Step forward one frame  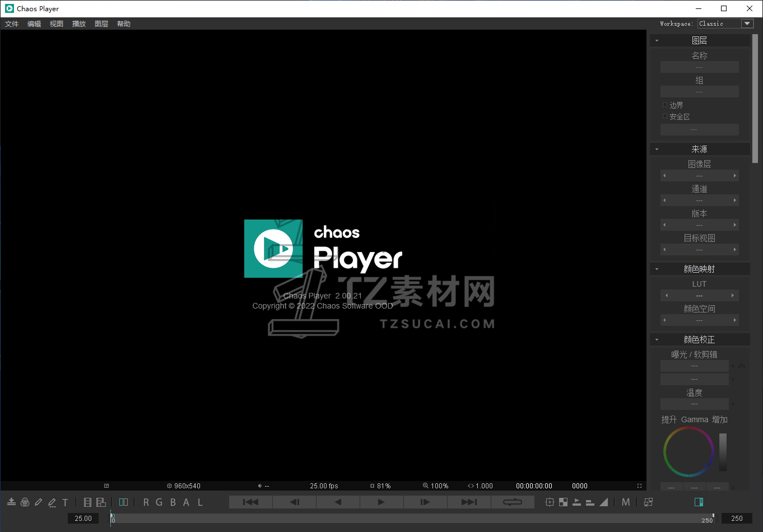point(425,502)
